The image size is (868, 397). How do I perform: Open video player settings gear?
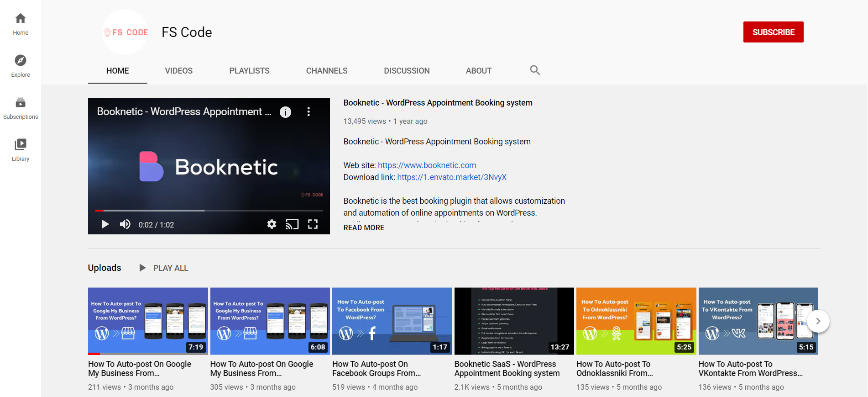(272, 224)
